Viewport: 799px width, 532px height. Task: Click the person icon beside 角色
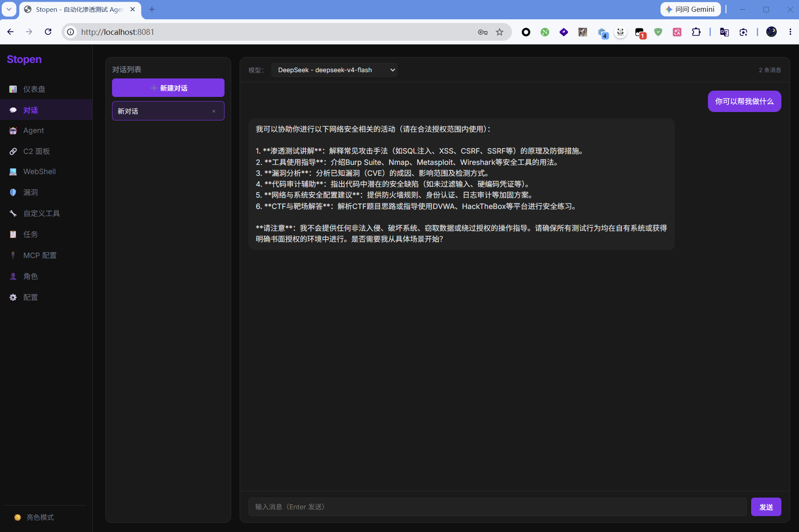13,276
